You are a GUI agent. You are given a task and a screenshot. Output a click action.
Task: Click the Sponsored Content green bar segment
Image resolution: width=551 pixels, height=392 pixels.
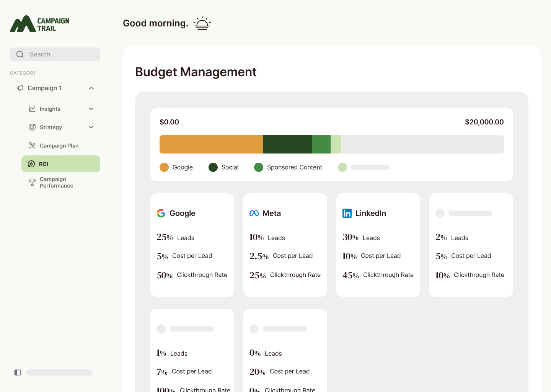coord(321,144)
